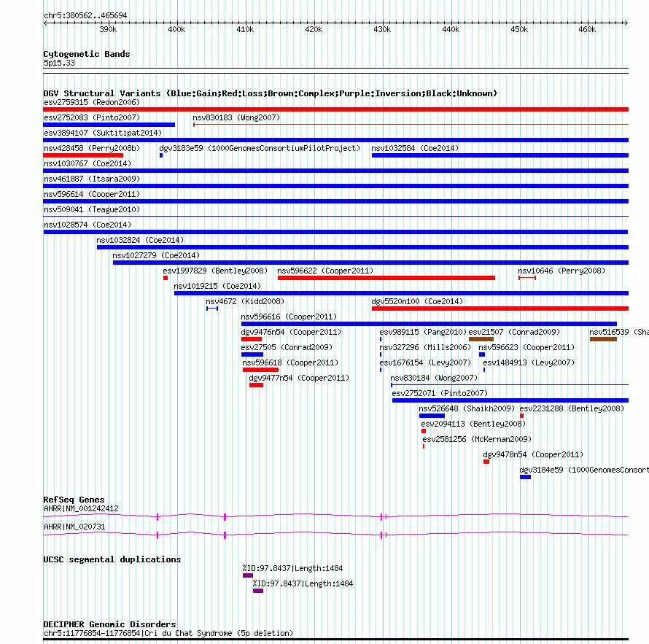Screen dimensions: 649x644
Task: Click the nsv1032824 (Coe2014) label
Action: point(140,240)
